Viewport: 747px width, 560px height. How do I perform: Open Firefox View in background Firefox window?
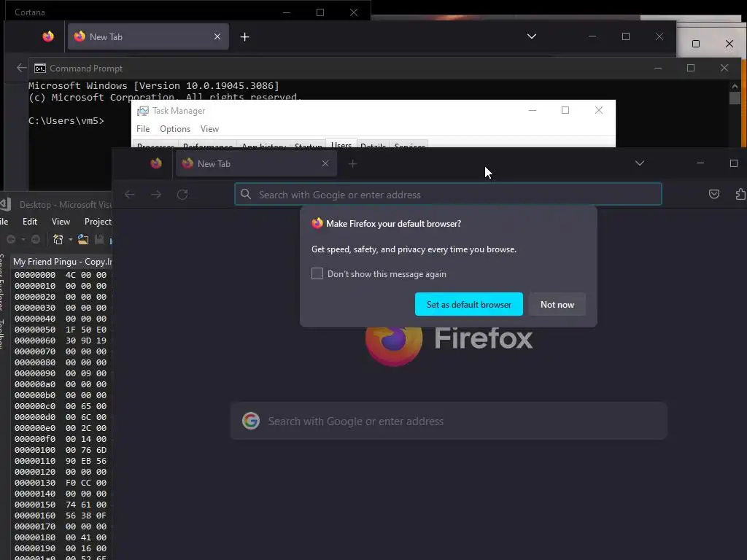pyautogui.click(x=48, y=36)
